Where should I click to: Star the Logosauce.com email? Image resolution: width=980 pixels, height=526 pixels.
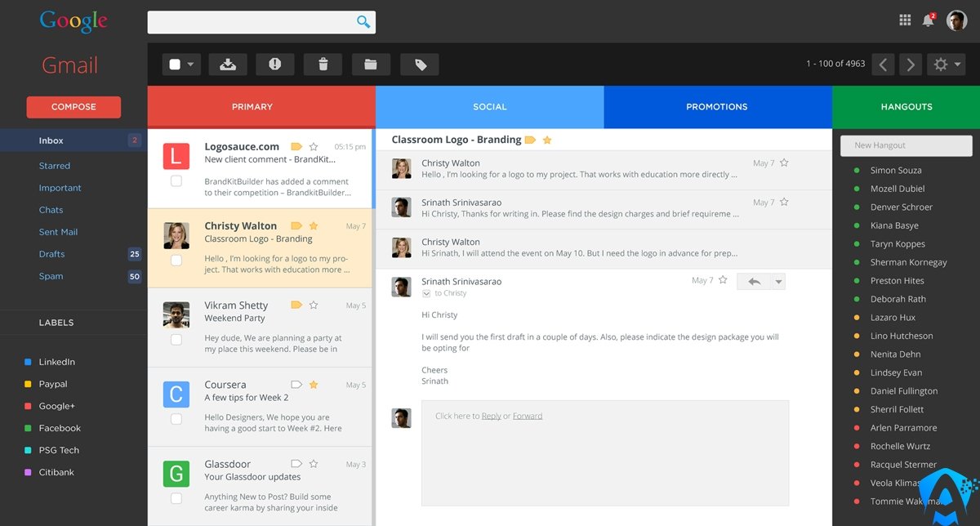314,147
